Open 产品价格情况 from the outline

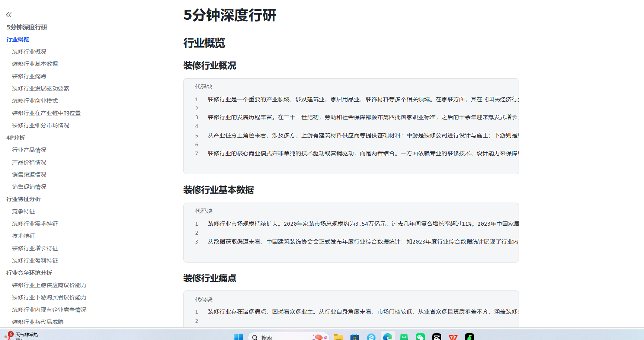(29, 162)
